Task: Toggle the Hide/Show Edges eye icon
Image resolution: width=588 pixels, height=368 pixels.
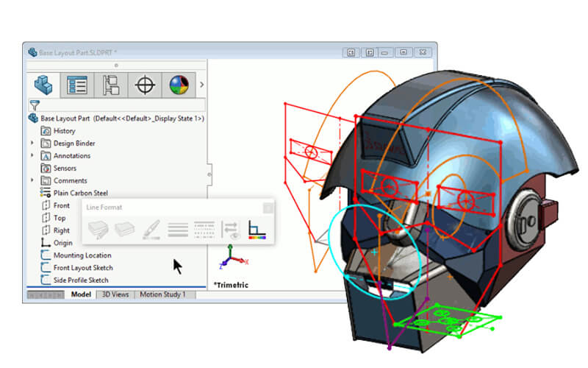Action: pos(230,230)
